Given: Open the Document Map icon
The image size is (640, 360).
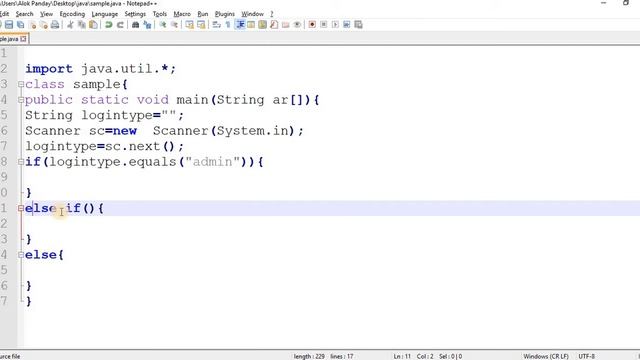Looking at the screenshot, I should coord(262,25).
